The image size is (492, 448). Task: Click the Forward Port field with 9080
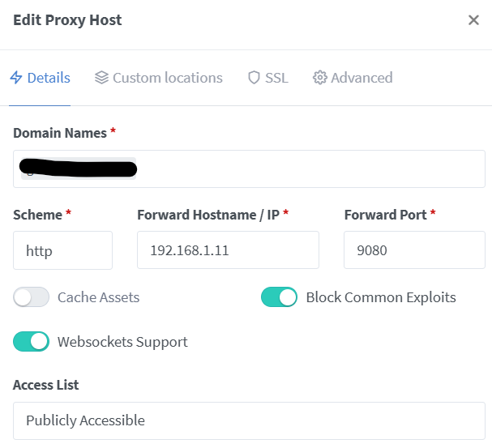pyautogui.click(x=414, y=250)
